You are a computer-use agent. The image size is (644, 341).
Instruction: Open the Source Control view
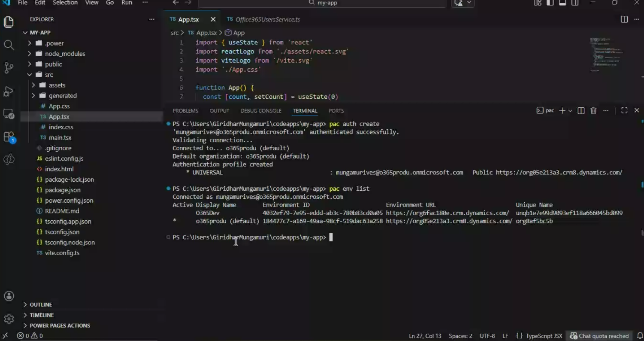pyautogui.click(x=9, y=68)
